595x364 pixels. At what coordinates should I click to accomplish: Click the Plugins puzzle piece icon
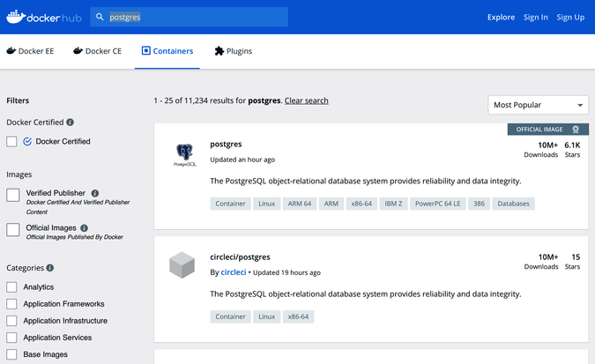[x=219, y=51]
